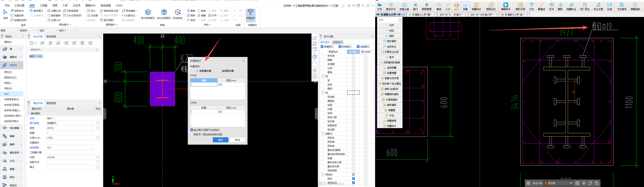Screen dimensions: 644x187
Task: Toggle 加固图元 checkbox in 显示设置
Action: pyautogui.click(x=358, y=47)
